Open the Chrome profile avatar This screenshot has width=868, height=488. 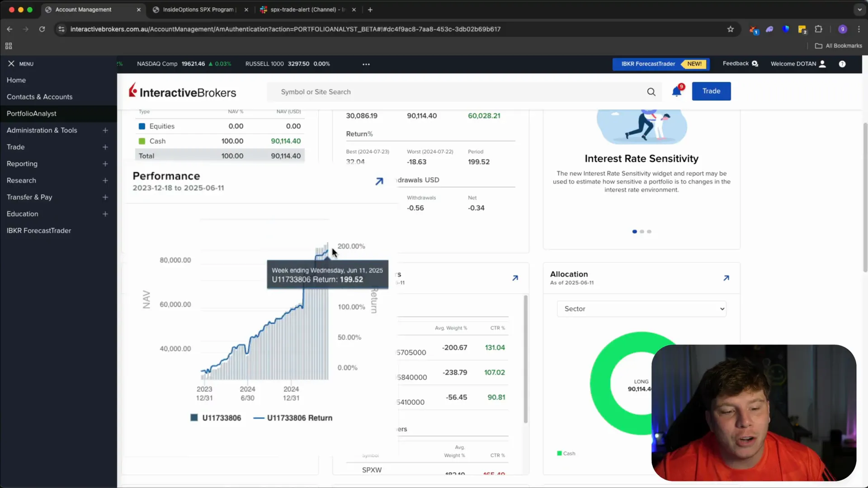[842, 29]
